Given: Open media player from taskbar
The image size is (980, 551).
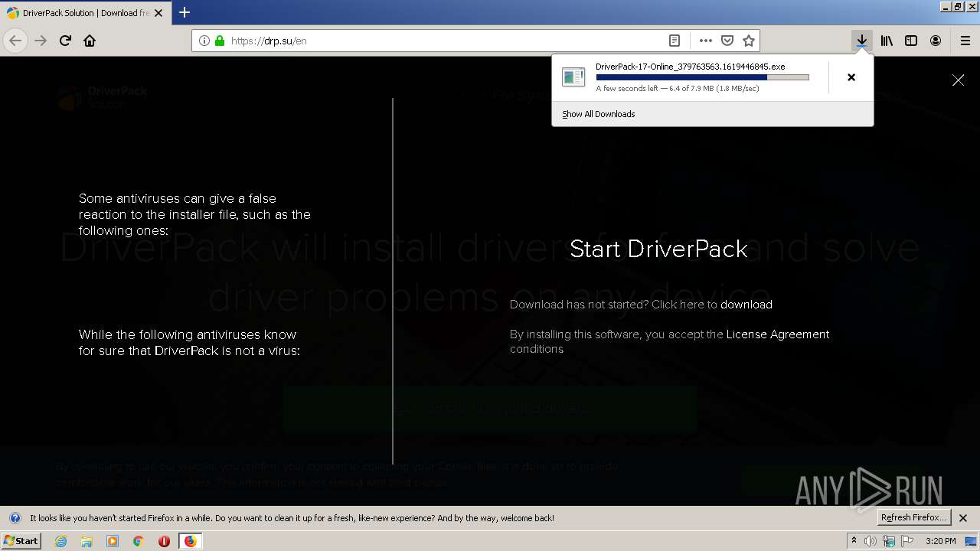Looking at the screenshot, I should 113,541.
